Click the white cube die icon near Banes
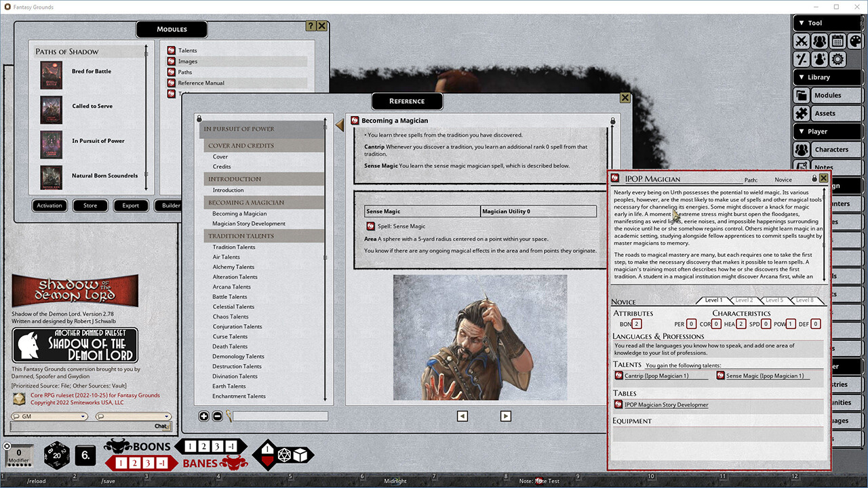 click(x=300, y=455)
